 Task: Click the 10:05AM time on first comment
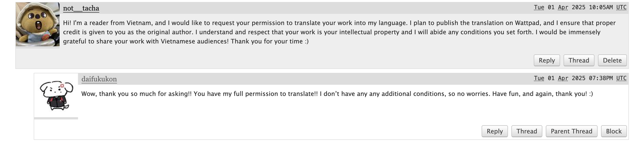point(601,7)
